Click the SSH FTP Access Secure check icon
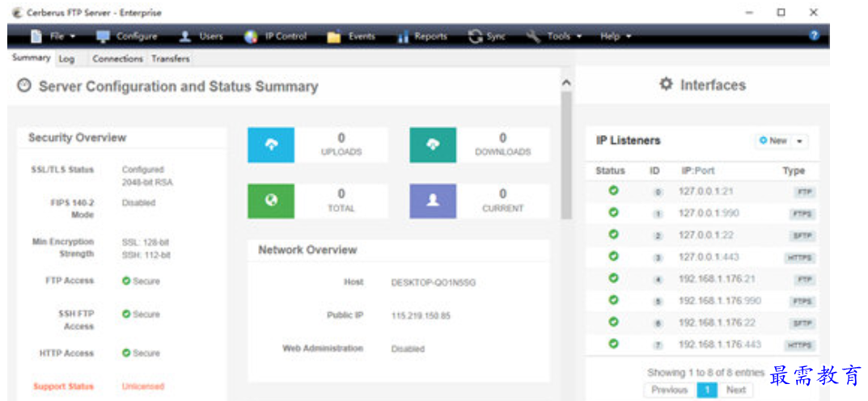Viewport: 868px width, 401px height. point(126,314)
